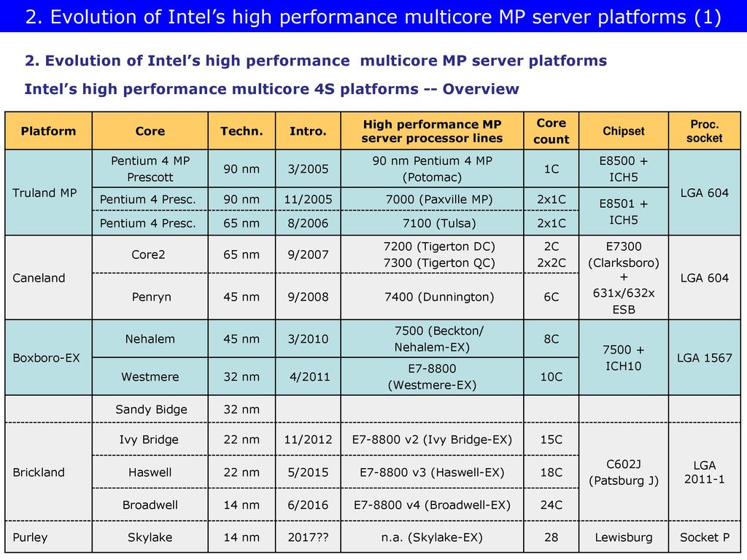The width and height of the screenshot is (747, 560).
Task: Click the 'Socket P' socket cell
Action: click(705, 537)
